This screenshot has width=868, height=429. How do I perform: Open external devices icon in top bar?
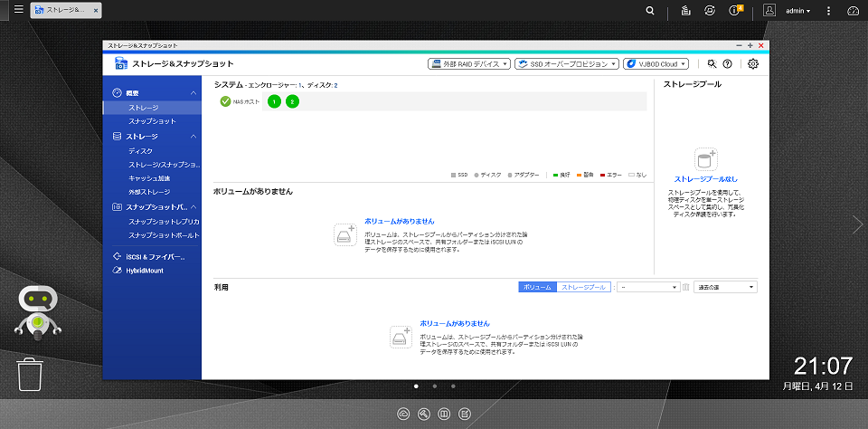(x=709, y=11)
